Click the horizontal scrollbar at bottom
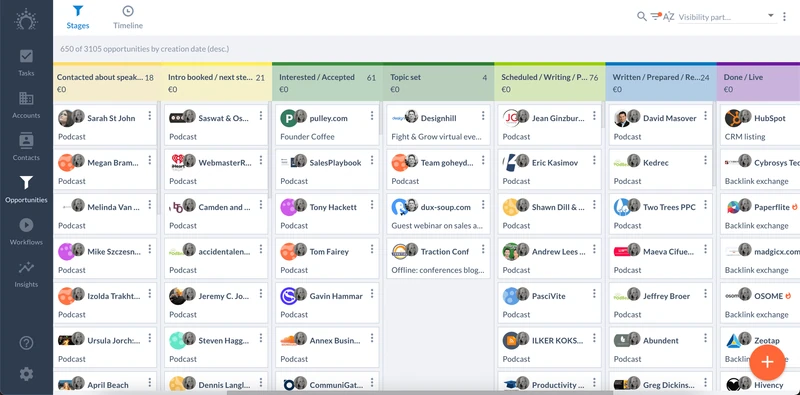Image resolution: width=800 pixels, height=395 pixels. click(420, 392)
